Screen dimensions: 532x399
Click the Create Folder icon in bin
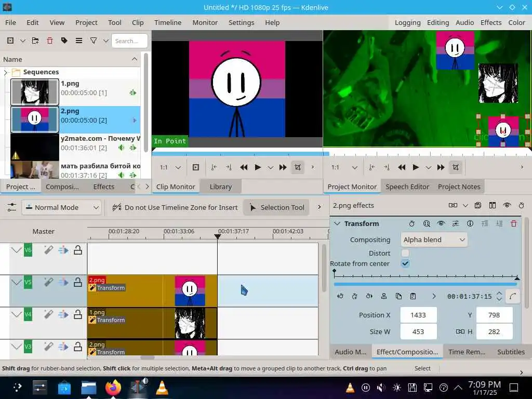tap(35, 41)
